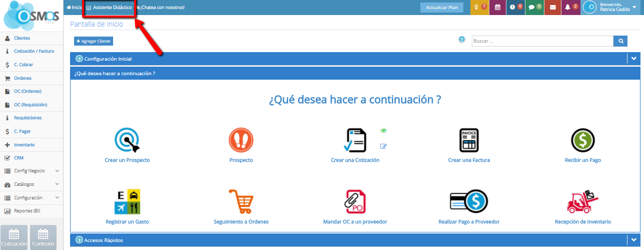This screenshot has height=250, width=644.
Task: Open the chat bubble messages icon
Action: pyautogui.click(x=534, y=7)
